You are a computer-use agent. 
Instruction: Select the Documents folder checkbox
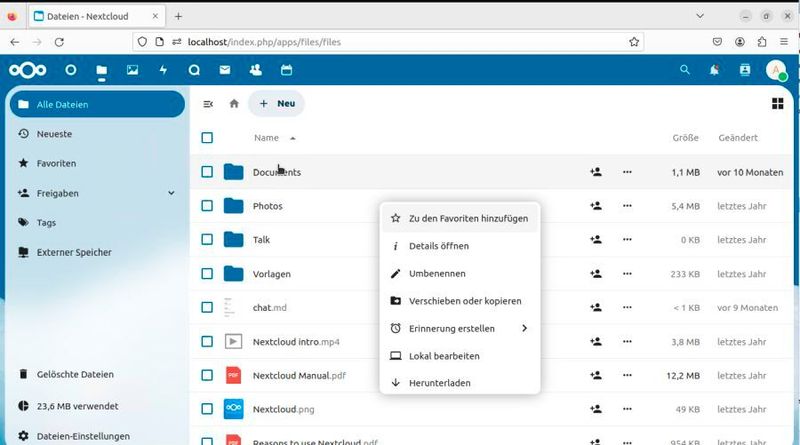[207, 172]
